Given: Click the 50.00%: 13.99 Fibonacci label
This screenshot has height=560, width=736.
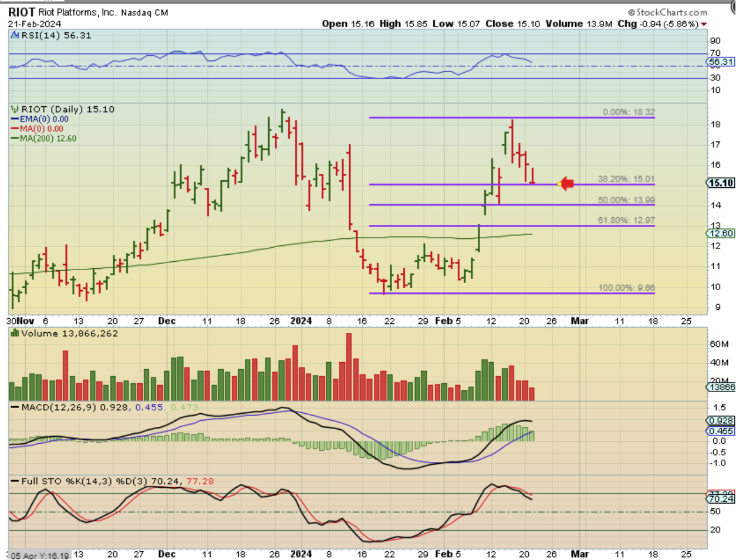Looking at the screenshot, I should coord(626,200).
